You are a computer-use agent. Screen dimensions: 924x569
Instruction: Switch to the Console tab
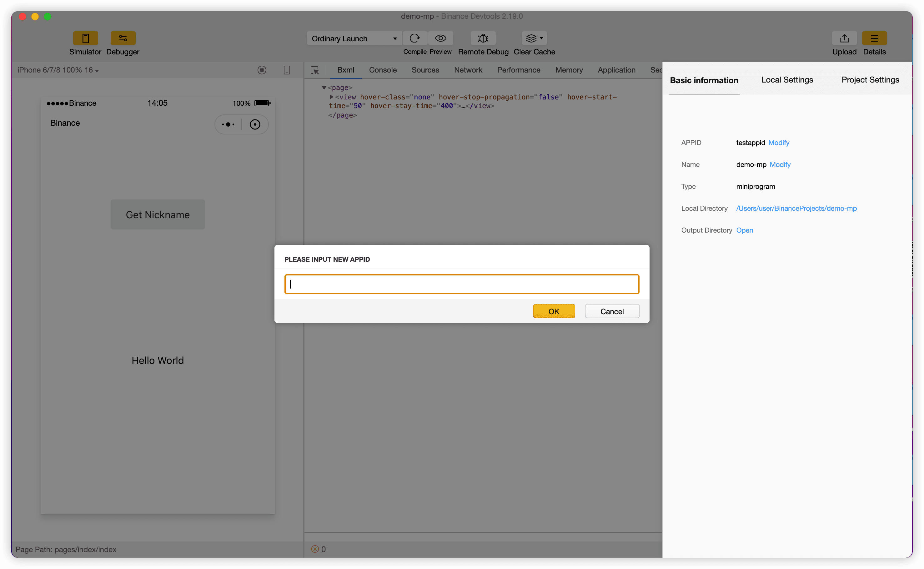pos(383,70)
